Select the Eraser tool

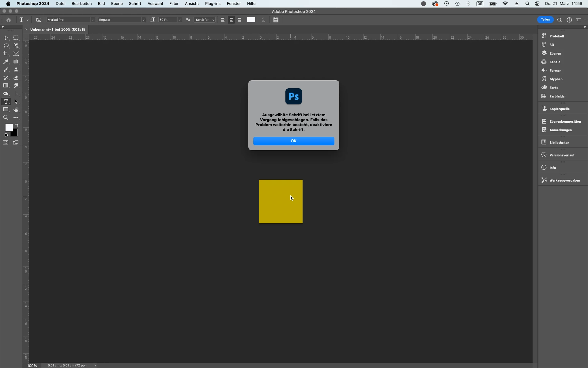point(16,78)
